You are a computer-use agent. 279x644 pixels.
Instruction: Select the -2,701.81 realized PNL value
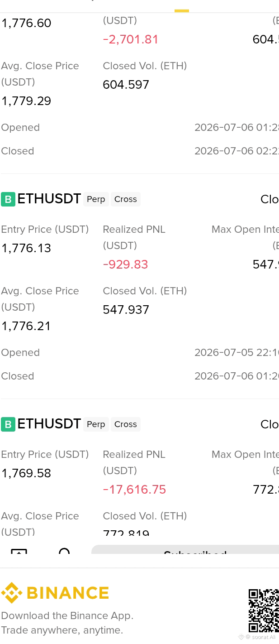coord(131,39)
